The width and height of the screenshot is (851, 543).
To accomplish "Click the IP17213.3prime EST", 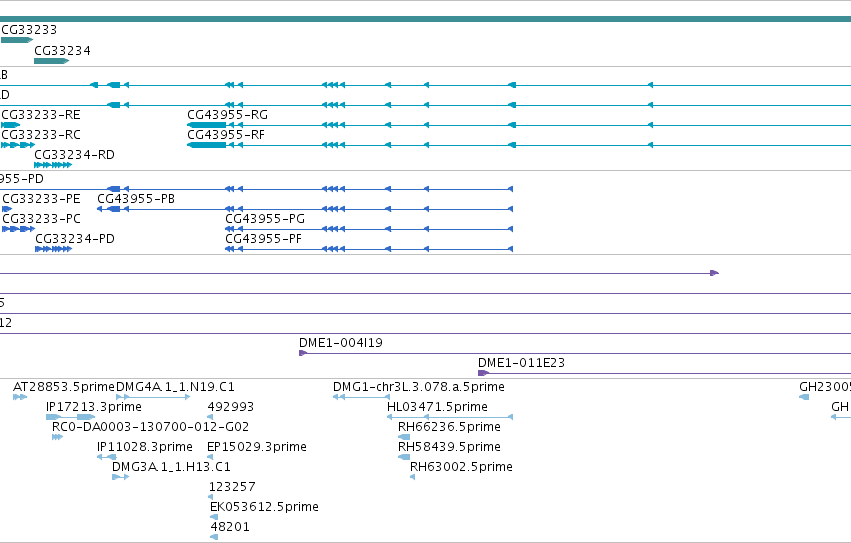I will click(x=71, y=417).
